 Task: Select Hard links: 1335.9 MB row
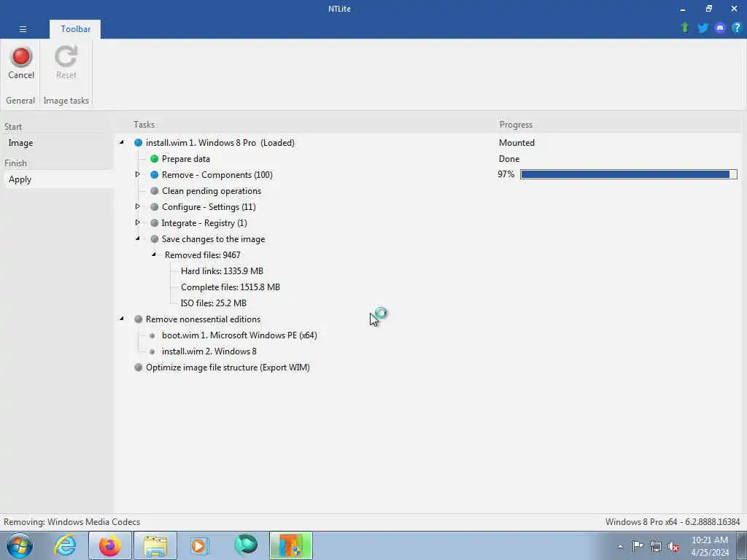pos(222,271)
